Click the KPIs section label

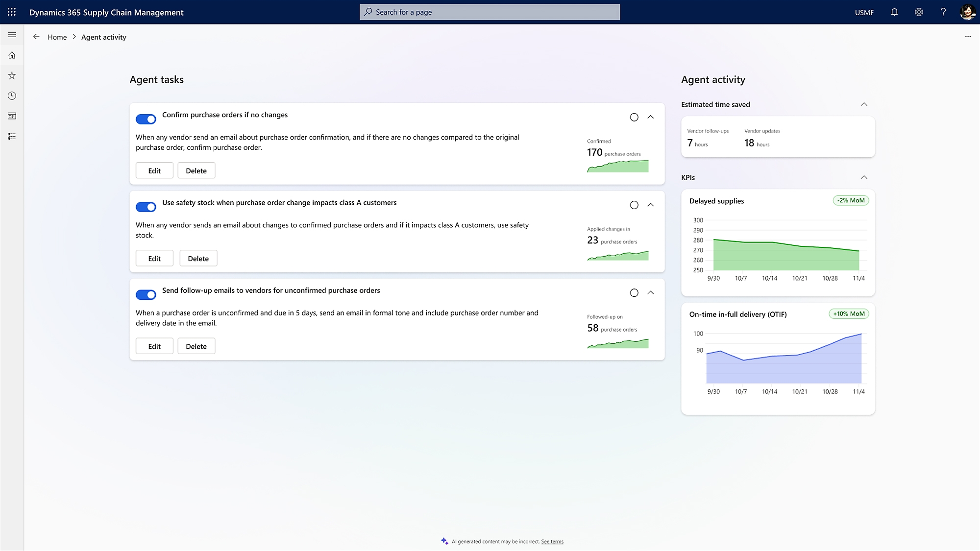tap(688, 177)
